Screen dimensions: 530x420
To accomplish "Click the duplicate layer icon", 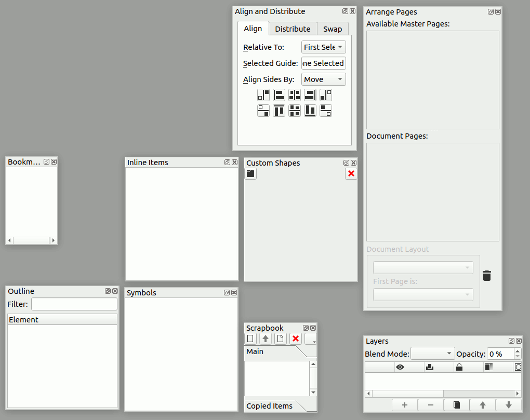I will 457,405.
